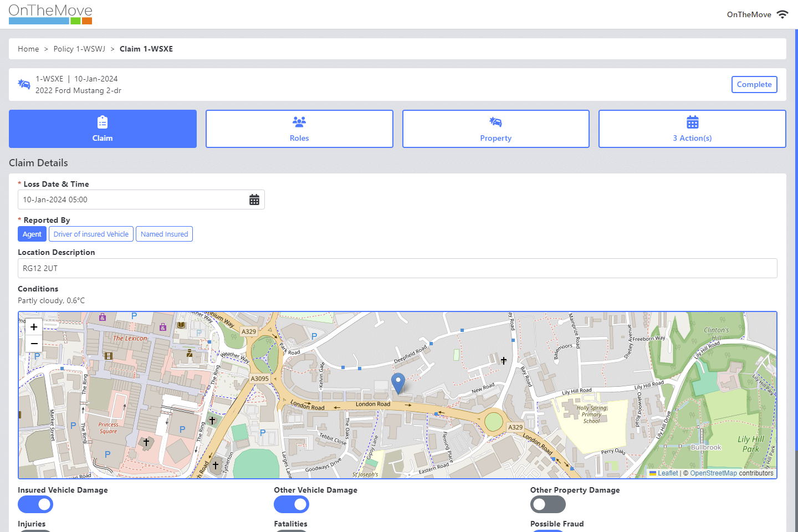Click the Location Description field
This screenshot has width=798, height=532.
click(x=398, y=268)
